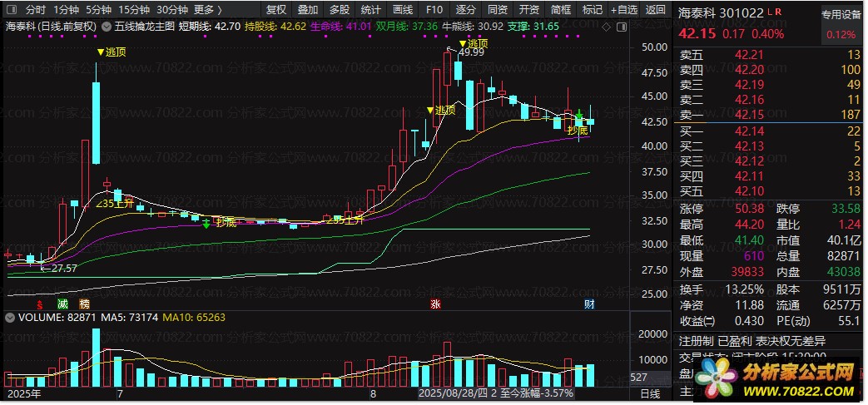Click the 多股 multi-stock button
The width and height of the screenshot is (868, 405).
[x=340, y=9]
